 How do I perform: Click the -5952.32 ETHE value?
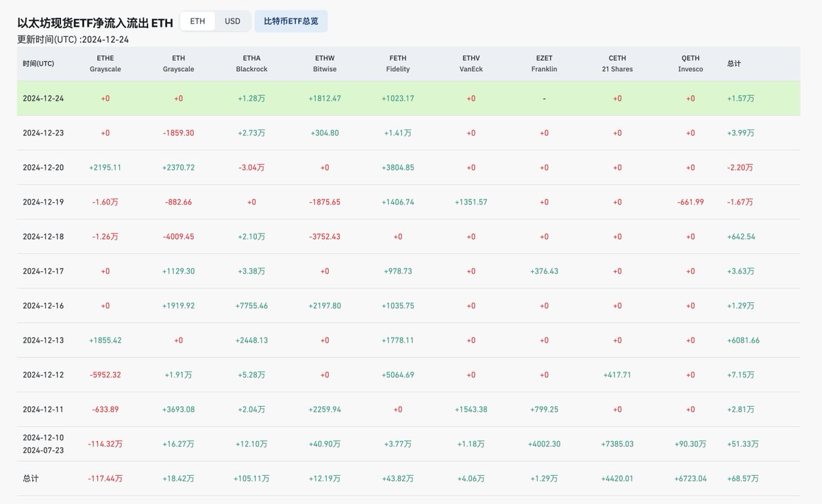[105, 375]
